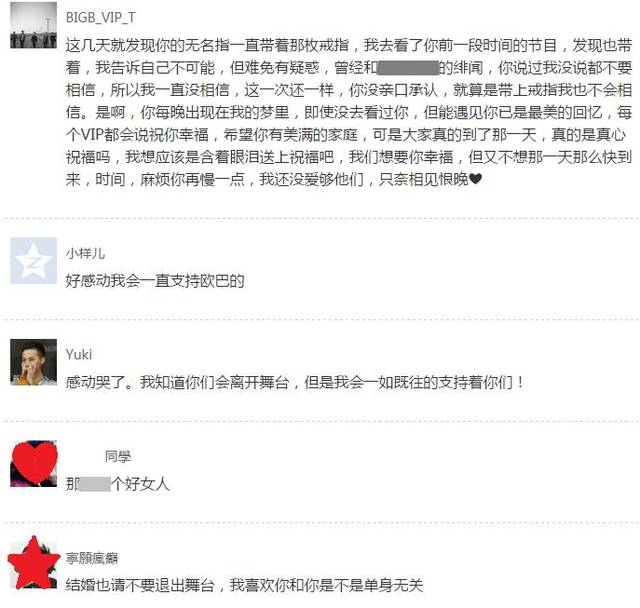640x608 pixels.
Task: Click the username BIGB_VIP_T
Action: point(100,18)
